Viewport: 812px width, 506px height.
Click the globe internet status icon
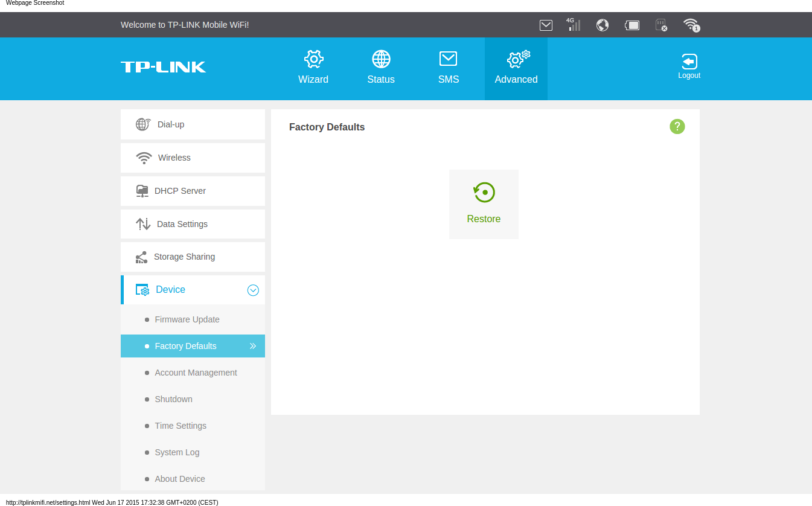tap(602, 25)
